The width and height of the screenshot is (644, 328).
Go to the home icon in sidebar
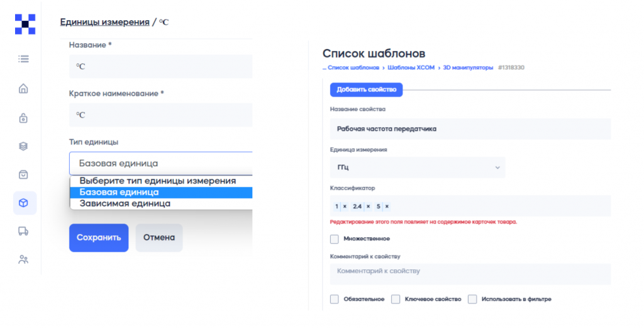(24, 88)
